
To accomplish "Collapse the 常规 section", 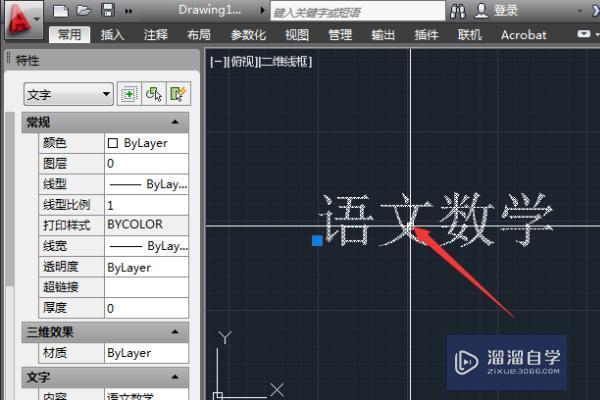I will tap(175, 122).
